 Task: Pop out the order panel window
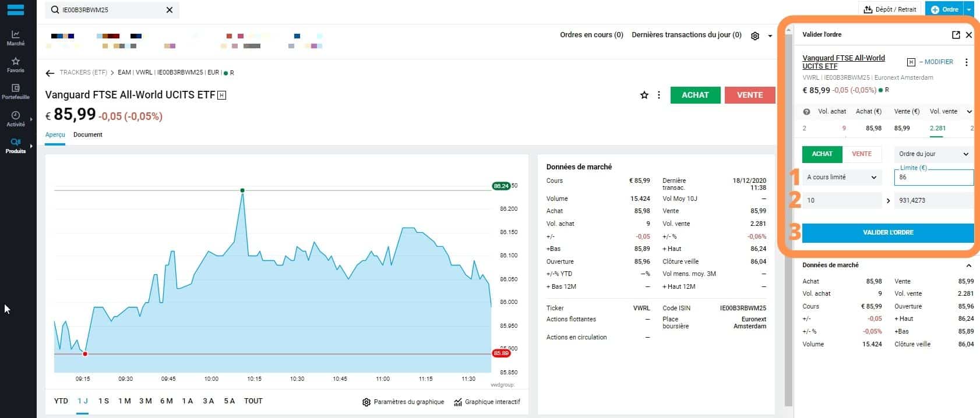point(956,35)
